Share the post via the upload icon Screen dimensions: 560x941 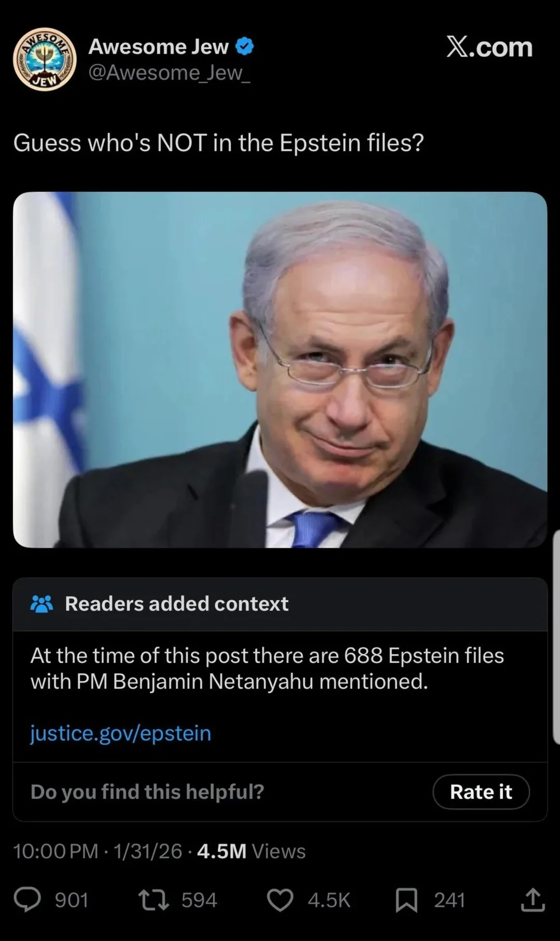tap(533, 900)
